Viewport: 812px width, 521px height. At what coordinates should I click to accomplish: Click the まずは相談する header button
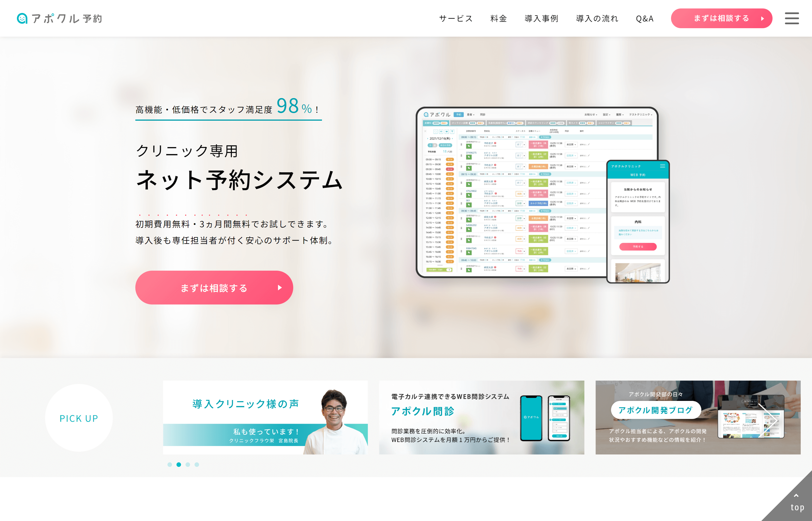tap(721, 18)
